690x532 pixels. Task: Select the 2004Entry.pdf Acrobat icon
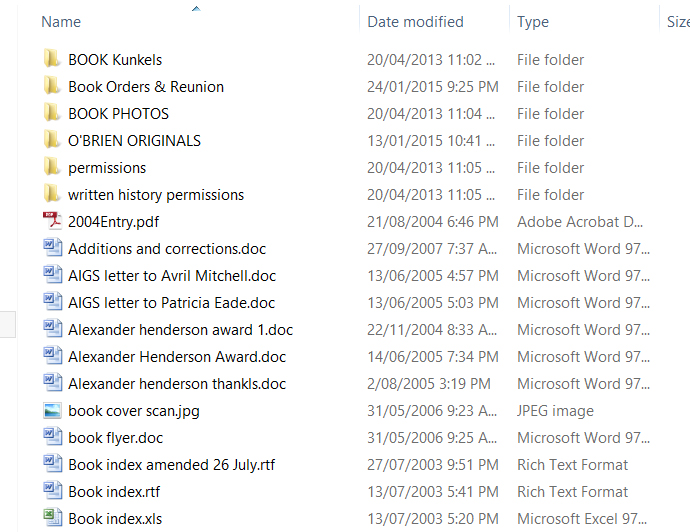coord(52,222)
